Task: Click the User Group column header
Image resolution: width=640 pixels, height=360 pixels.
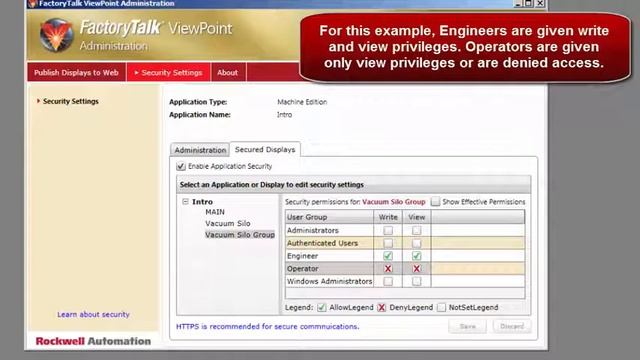Action: (329, 217)
